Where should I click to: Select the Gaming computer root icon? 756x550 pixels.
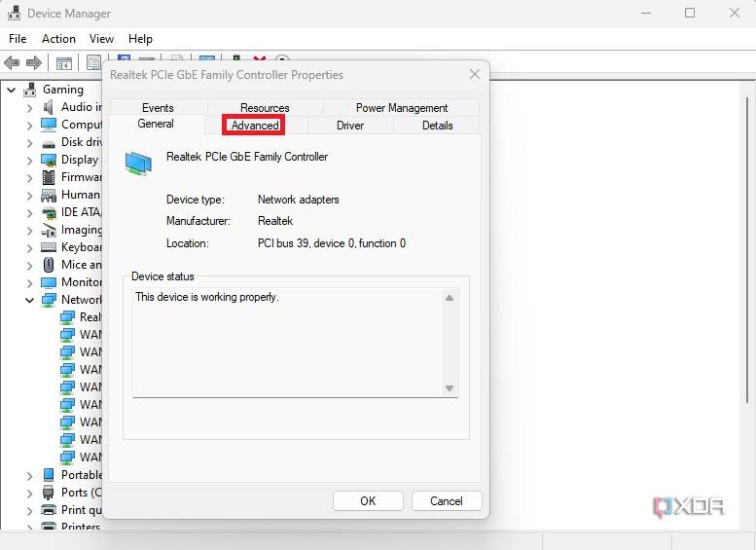pyautogui.click(x=30, y=90)
